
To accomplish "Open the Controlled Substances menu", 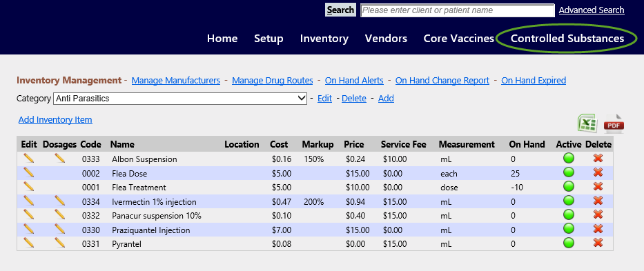I will click(567, 39).
